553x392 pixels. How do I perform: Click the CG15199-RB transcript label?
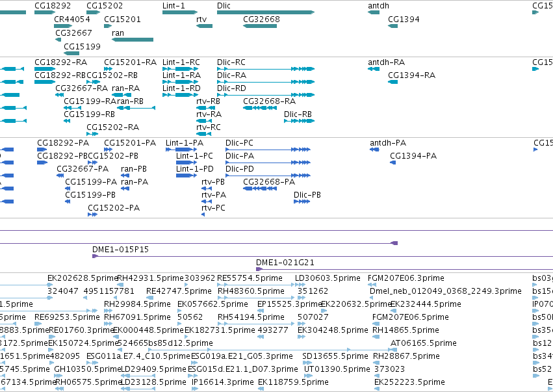[89, 114]
